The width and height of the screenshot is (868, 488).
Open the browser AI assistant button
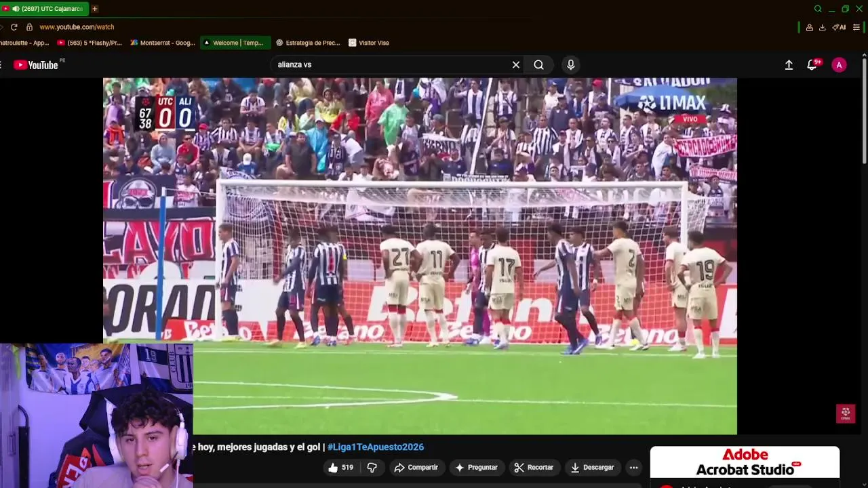tap(840, 27)
